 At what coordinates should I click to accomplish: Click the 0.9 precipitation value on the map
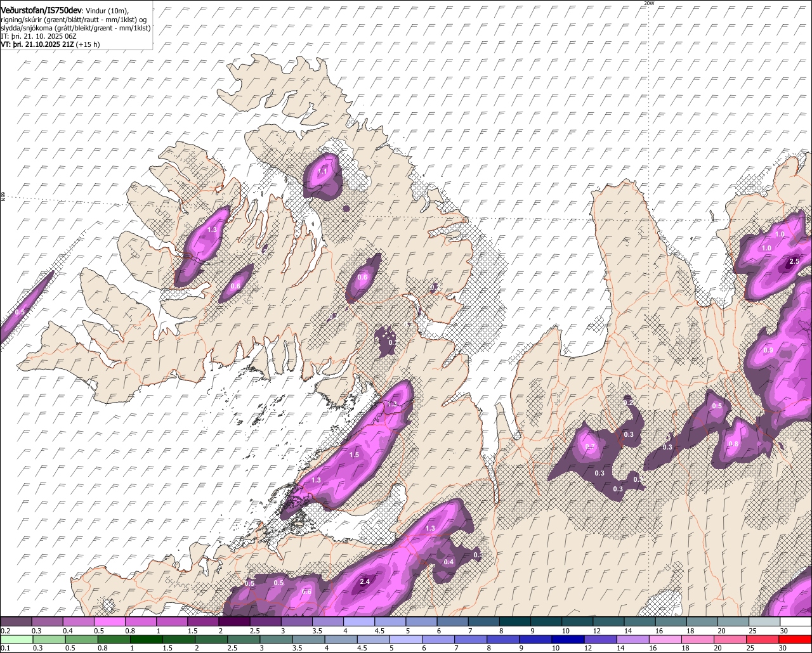coord(768,351)
